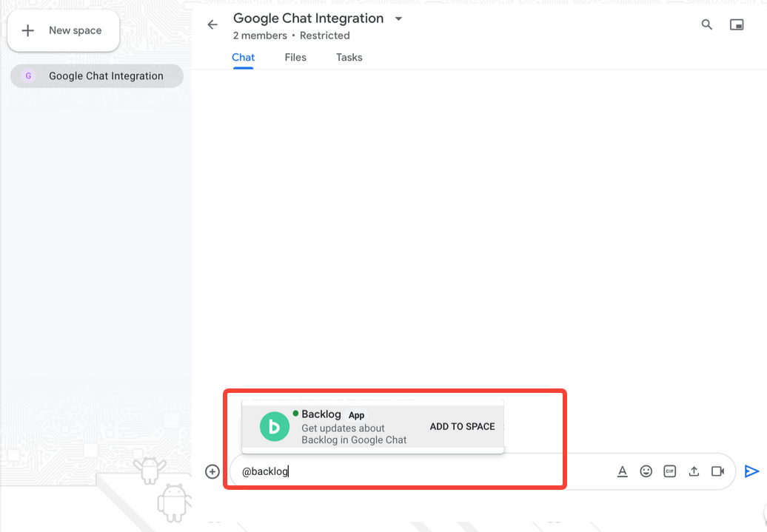This screenshot has height=532, width=767.
Task: Open the GIF picker
Action: click(x=670, y=471)
